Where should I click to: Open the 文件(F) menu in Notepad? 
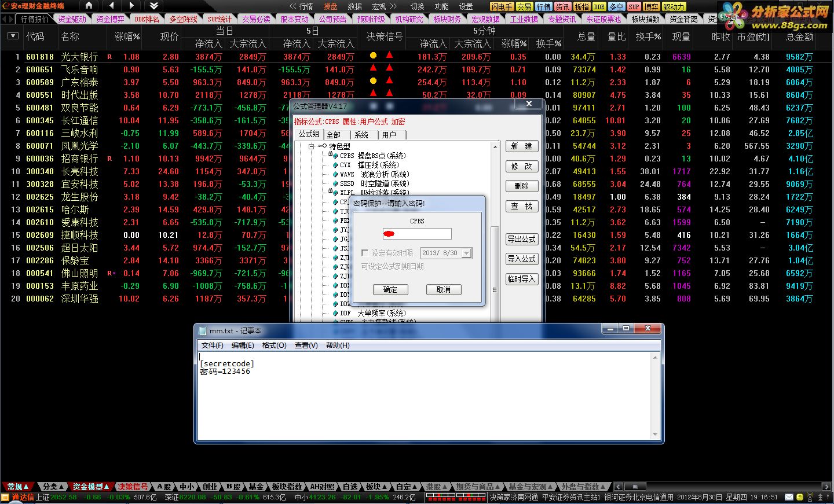click(212, 345)
